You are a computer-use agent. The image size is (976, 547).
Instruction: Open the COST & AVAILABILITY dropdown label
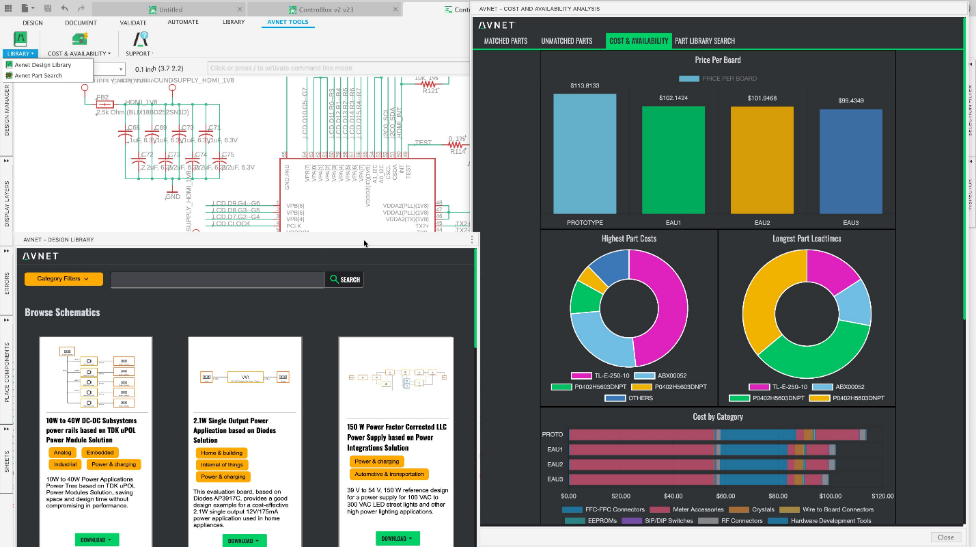pos(79,54)
